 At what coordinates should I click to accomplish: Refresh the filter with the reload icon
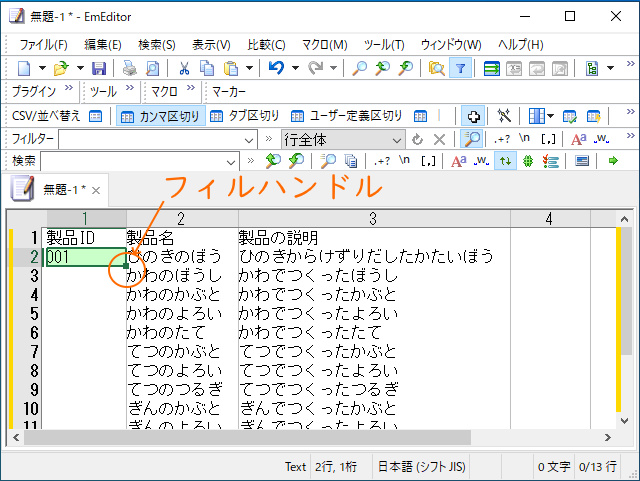(x=417, y=140)
